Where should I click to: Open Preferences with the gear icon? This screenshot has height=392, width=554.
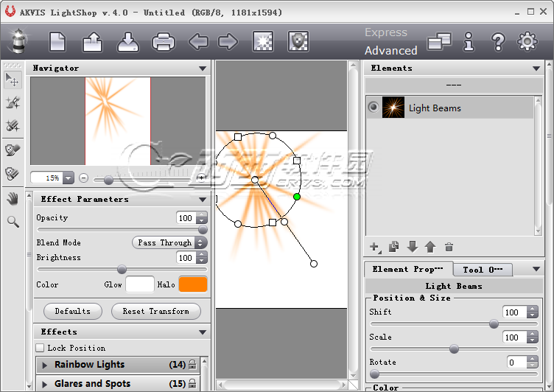point(527,41)
